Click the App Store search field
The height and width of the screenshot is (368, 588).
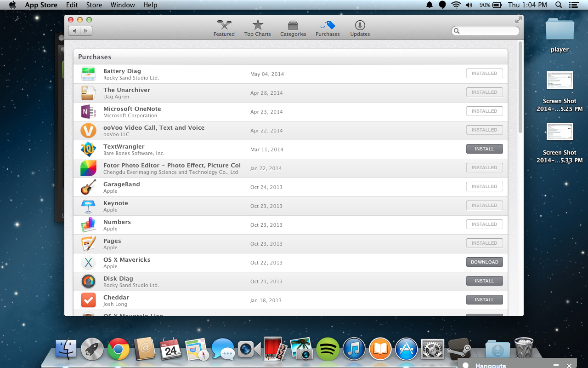486,31
